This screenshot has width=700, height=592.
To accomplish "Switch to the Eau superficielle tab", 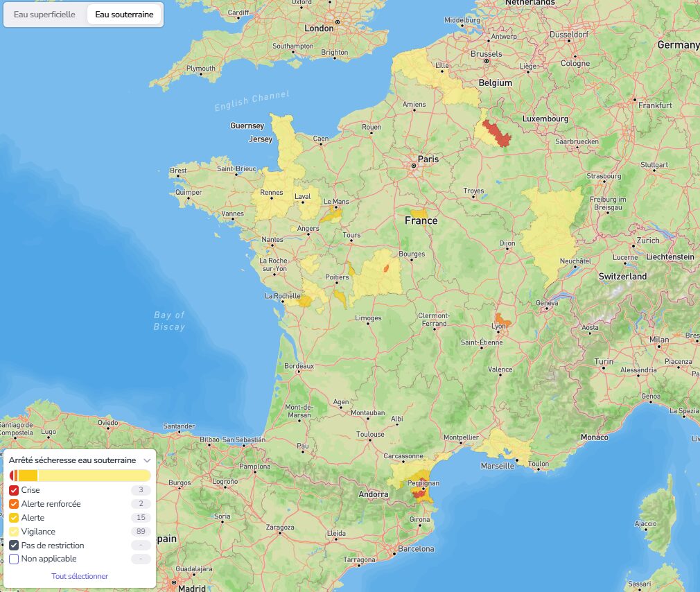I will (x=44, y=15).
